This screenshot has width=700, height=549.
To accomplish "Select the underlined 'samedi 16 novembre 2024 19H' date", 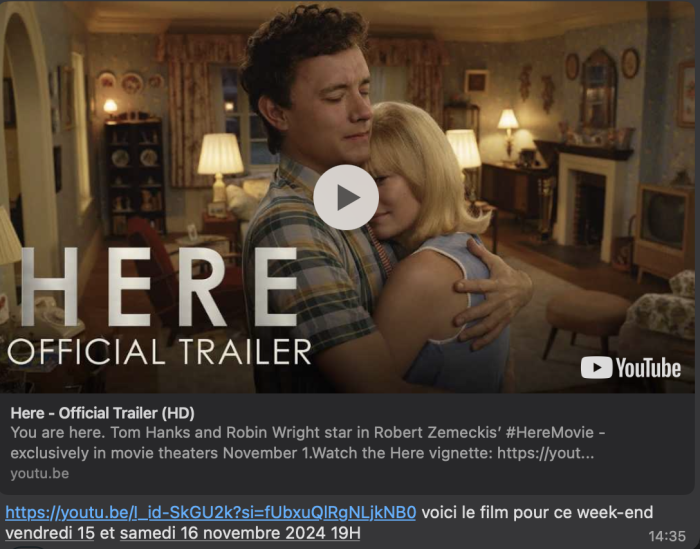I will pos(240,533).
